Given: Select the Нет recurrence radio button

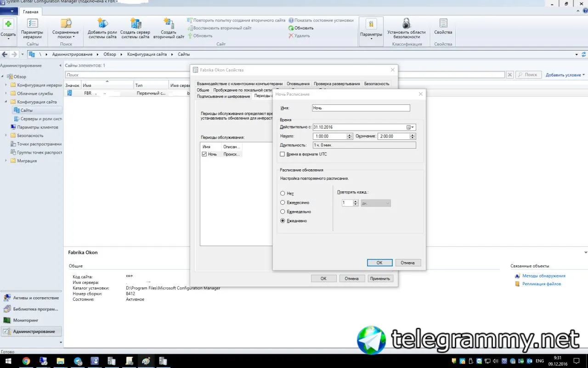Looking at the screenshot, I should pyautogui.click(x=283, y=194).
